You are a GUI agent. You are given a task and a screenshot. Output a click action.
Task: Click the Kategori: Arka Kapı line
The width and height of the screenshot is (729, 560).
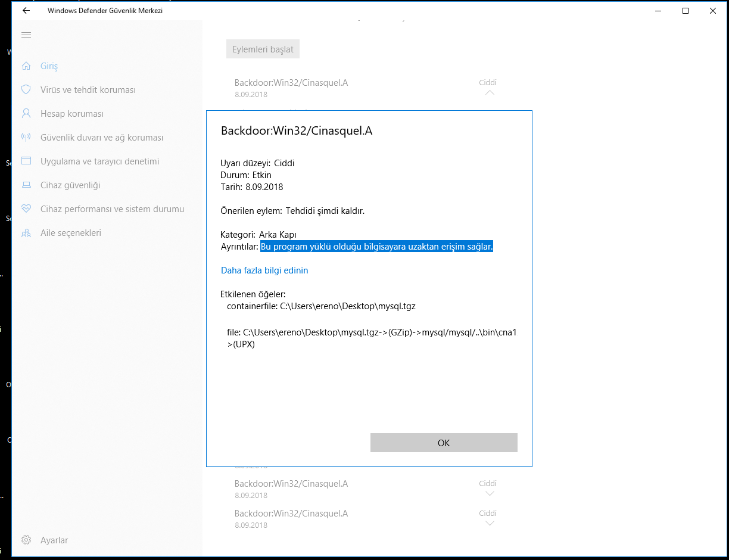tap(258, 235)
